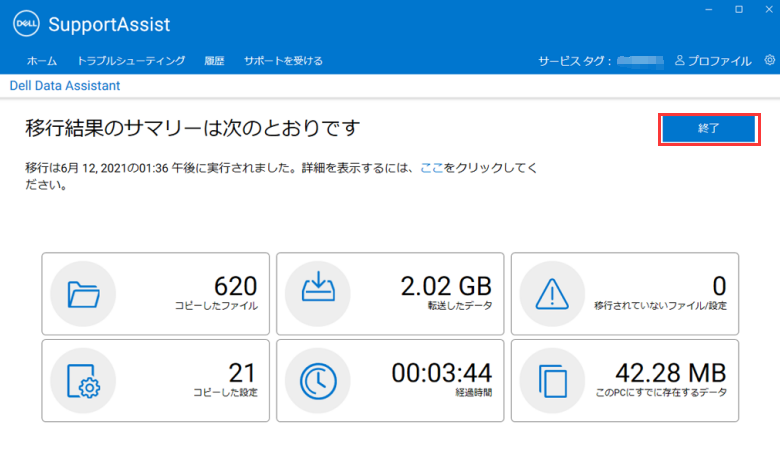Minimize the SupportAssist window
The height and width of the screenshot is (465, 780).
coord(709,9)
